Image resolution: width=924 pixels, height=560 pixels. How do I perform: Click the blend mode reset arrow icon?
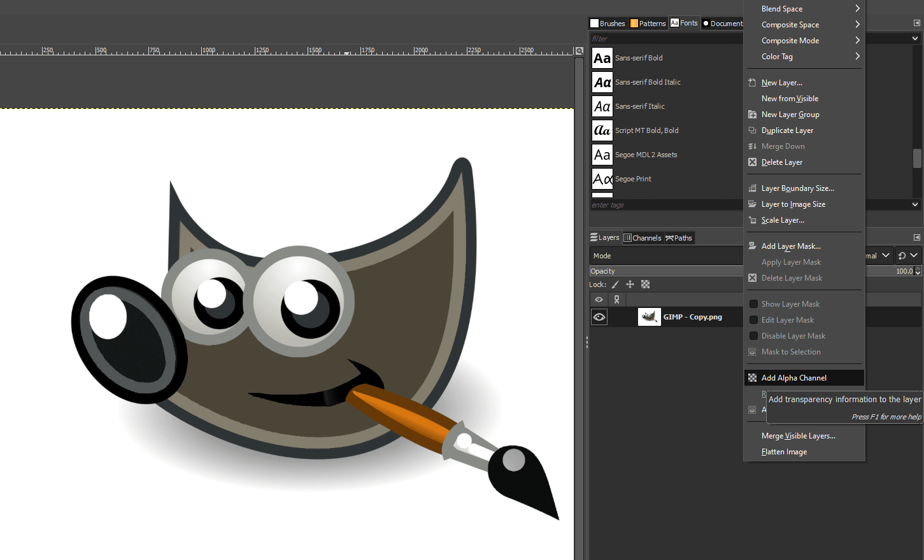[901, 255]
